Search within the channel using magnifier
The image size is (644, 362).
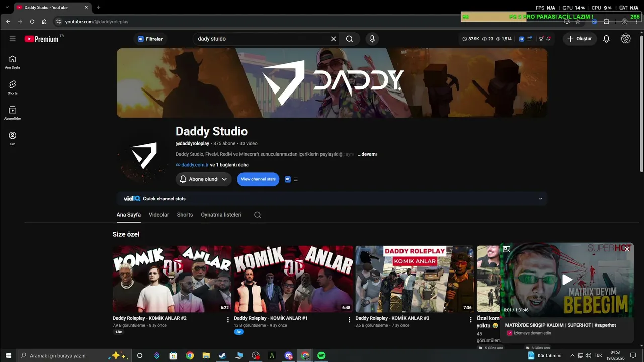pyautogui.click(x=258, y=215)
